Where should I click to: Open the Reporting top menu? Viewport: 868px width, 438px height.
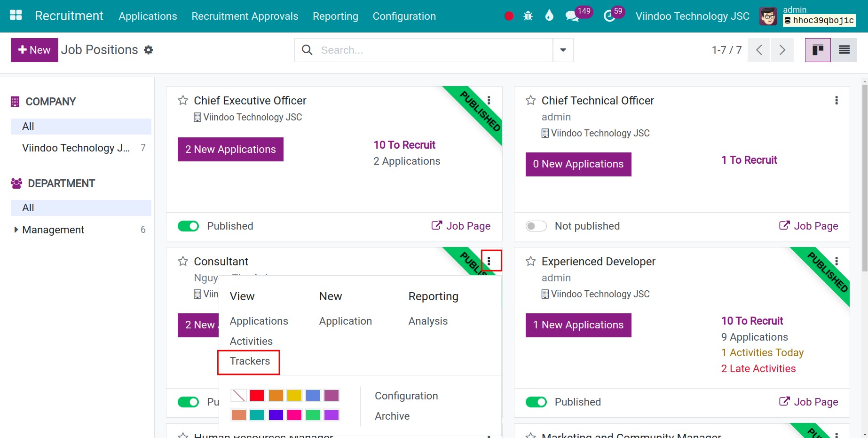[335, 16]
